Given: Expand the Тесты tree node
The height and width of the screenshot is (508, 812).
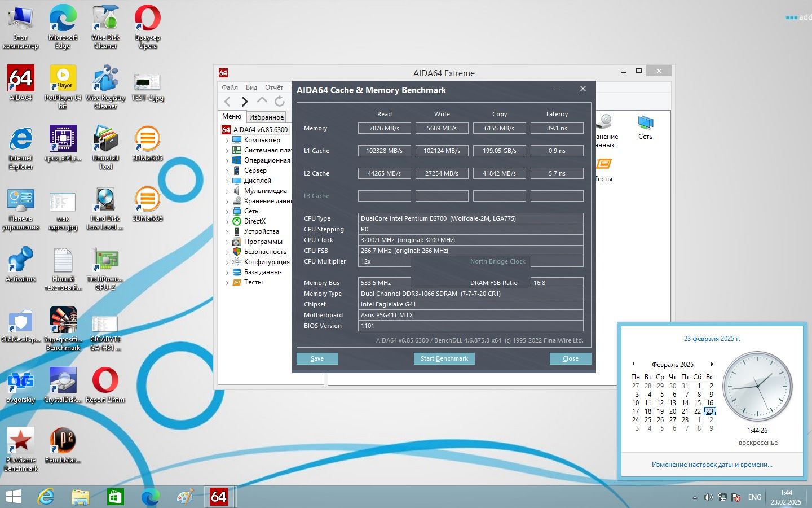Looking at the screenshot, I should 227,282.
